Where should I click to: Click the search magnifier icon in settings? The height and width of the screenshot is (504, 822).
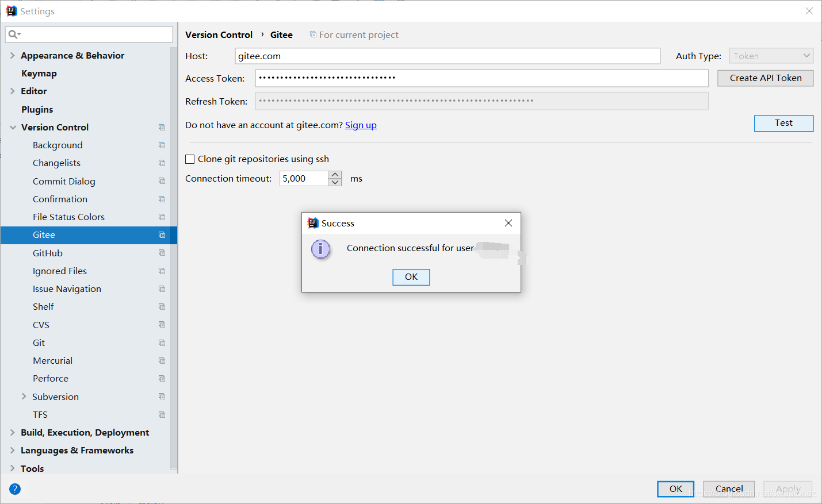pyautogui.click(x=14, y=34)
